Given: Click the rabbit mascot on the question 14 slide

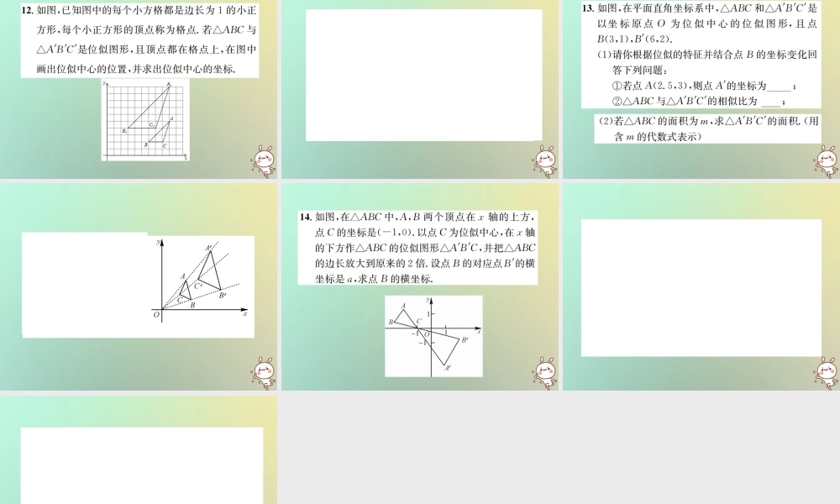Looking at the screenshot, I should tap(545, 373).
